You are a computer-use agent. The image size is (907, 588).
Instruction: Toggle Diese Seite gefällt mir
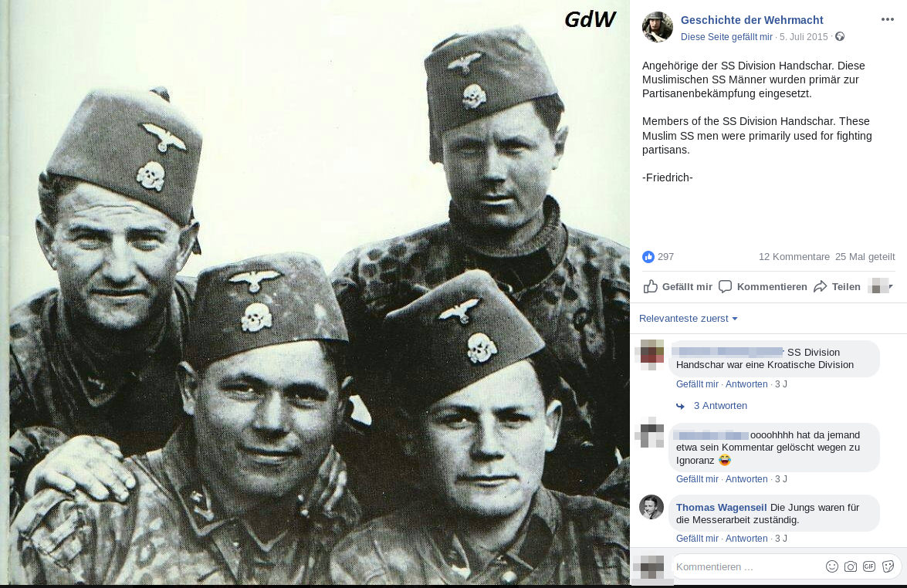[x=726, y=37]
